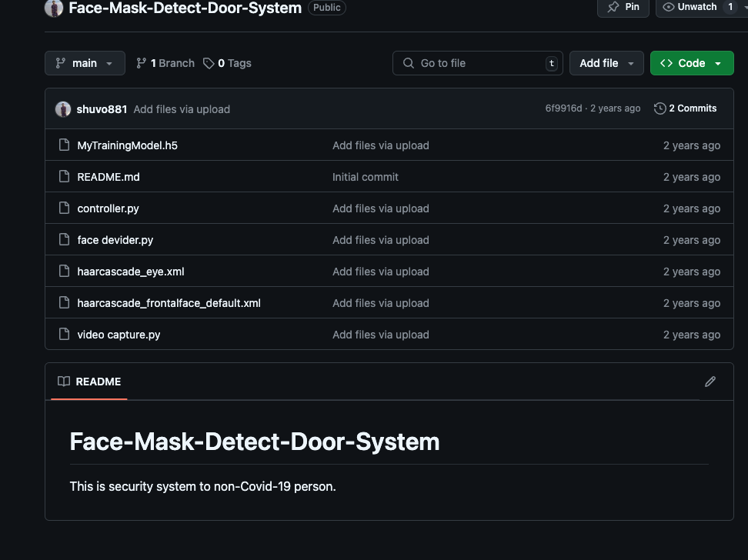Open the video capture.py file
Image resolution: width=748 pixels, height=560 pixels.
coord(119,335)
